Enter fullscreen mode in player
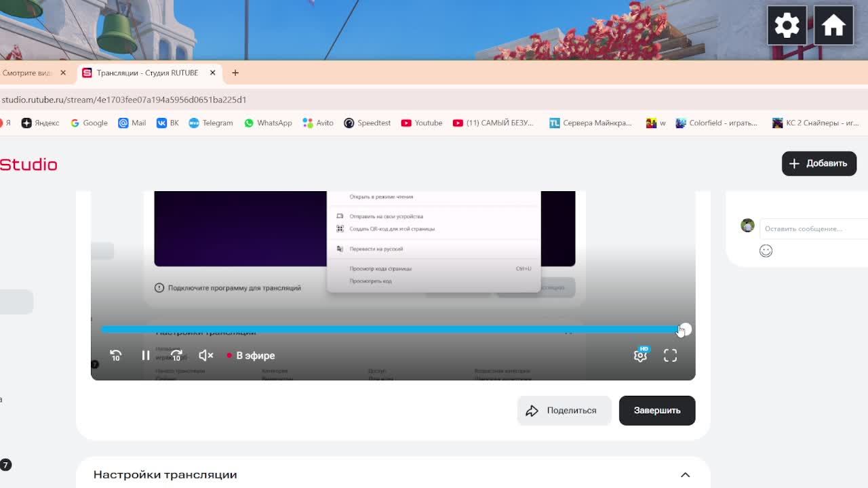Viewport: 868px width, 488px height. (x=670, y=355)
